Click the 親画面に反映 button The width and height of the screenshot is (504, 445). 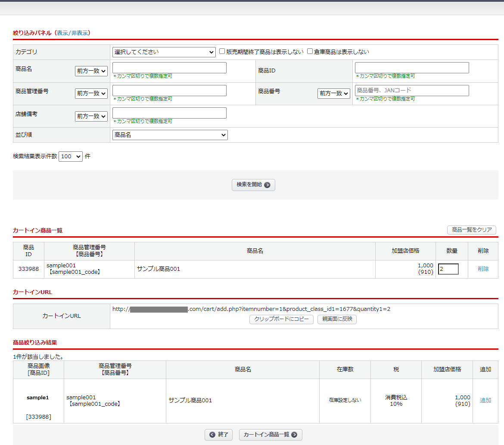[337, 320]
